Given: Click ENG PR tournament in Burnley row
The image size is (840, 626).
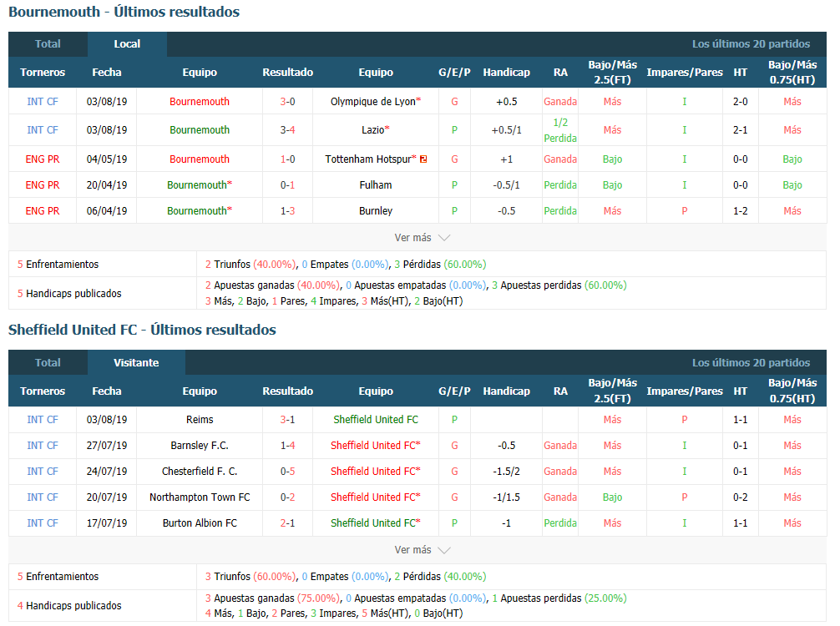Looking at the screenshot, I should pyautogui.click(x=43, y=211).
